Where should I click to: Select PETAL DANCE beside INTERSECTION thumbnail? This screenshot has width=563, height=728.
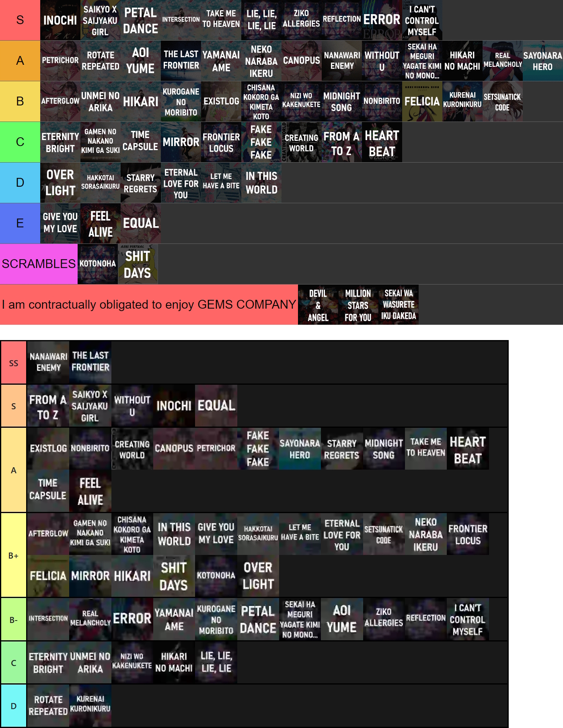click(x=141, y=20)
